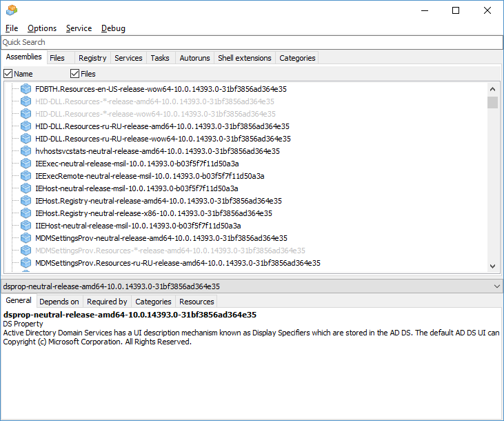Click cube icon of IEHost.Registry x86 row
Viewport: 504px width, 421px height.
pos(26,213)
